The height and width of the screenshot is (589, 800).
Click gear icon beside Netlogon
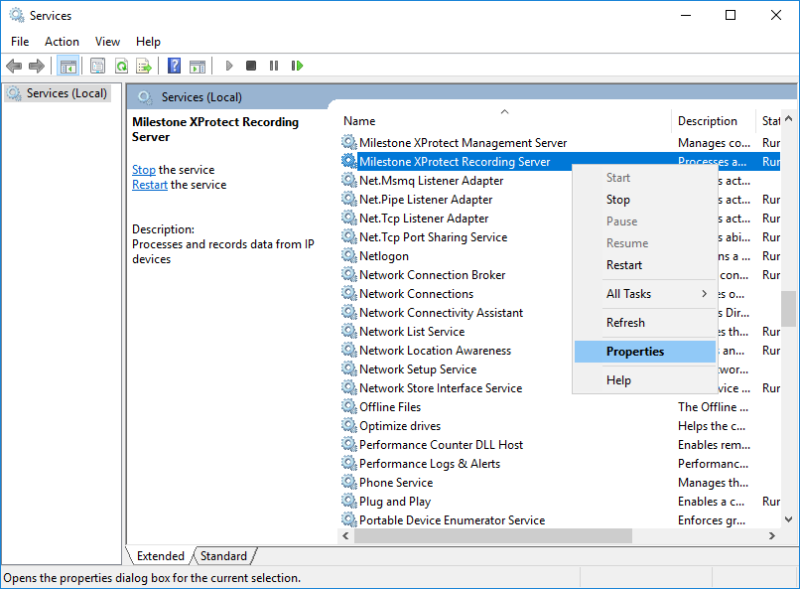tap(349, 256)
